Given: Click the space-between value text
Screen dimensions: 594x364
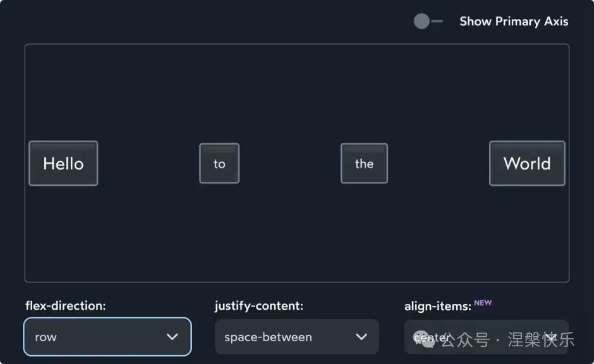Looking at the screenshot, I should tap(268, 337).
